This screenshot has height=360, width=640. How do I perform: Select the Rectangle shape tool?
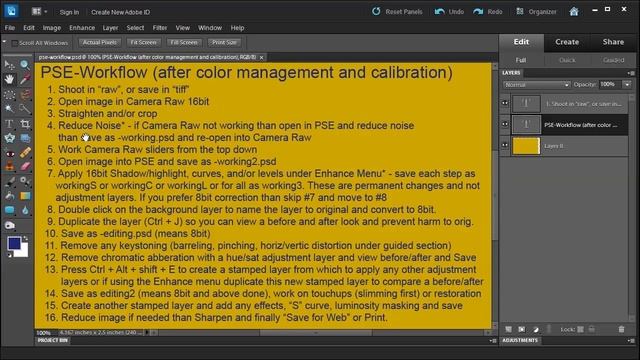pyautogui.click(x=9, y=211)
